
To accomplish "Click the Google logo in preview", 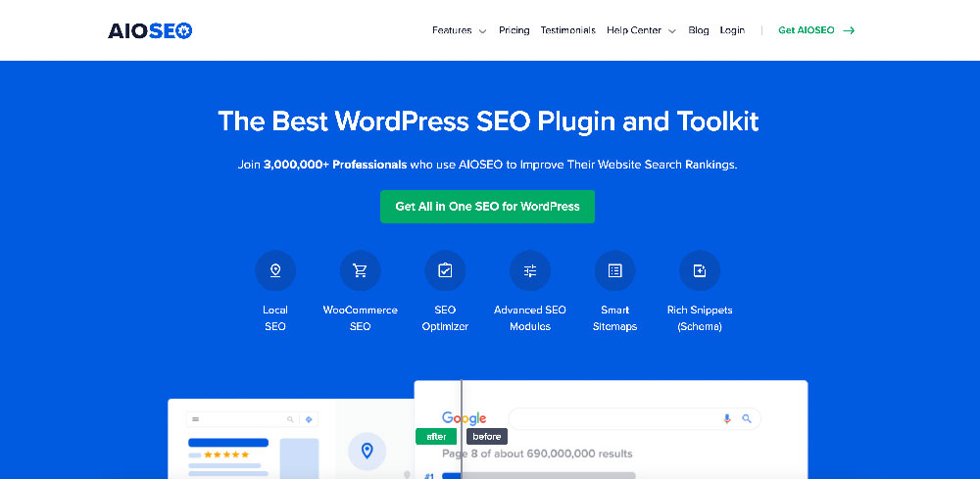I will coord(464,418).
